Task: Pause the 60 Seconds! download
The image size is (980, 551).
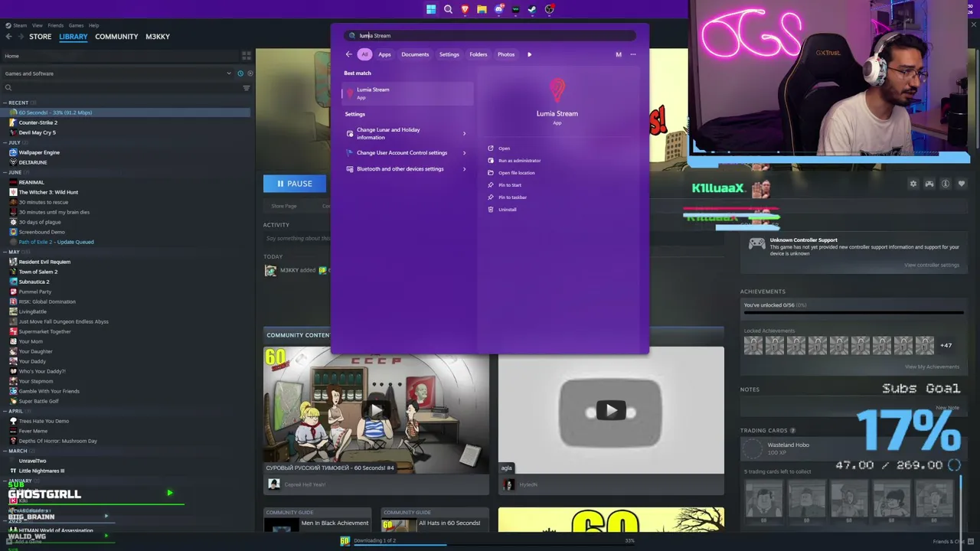Action: click(295, 184)
